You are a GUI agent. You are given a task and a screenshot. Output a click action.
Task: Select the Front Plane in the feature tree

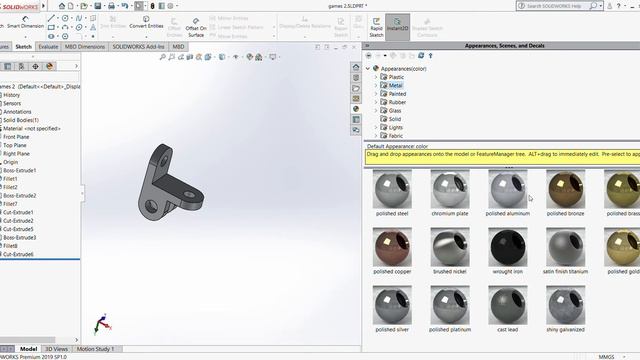16,137
